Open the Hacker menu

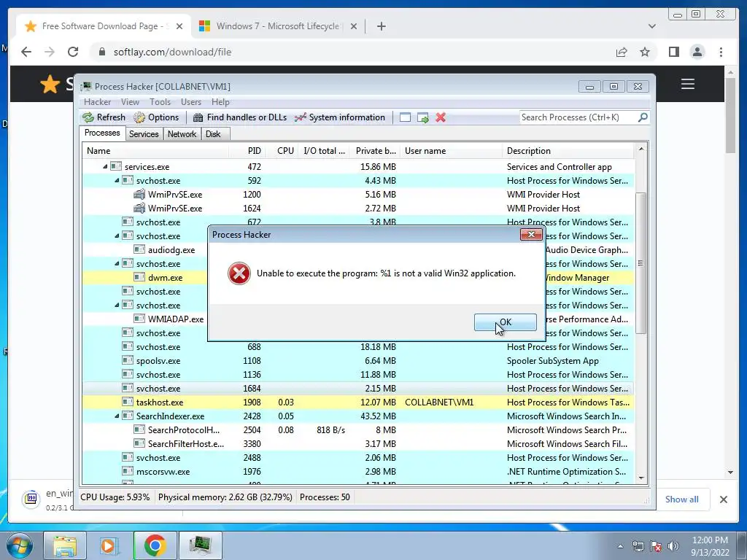(x=97, y=102)
